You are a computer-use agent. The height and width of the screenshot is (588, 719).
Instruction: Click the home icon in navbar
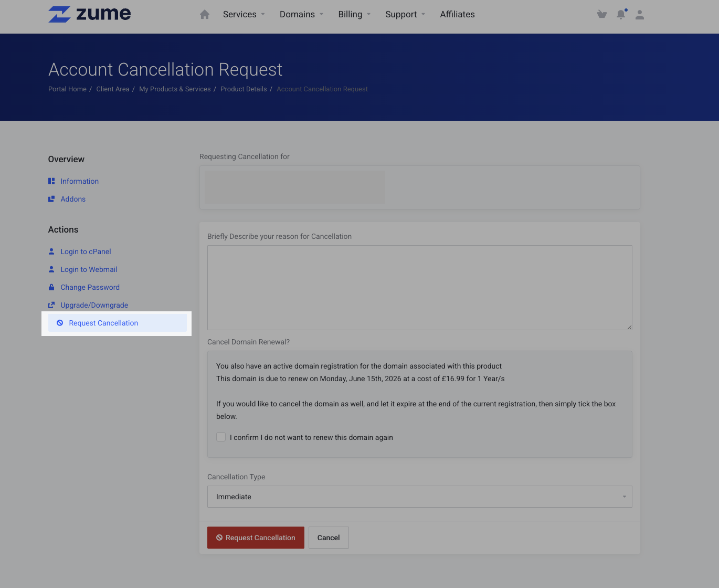(x=205, y=15)
